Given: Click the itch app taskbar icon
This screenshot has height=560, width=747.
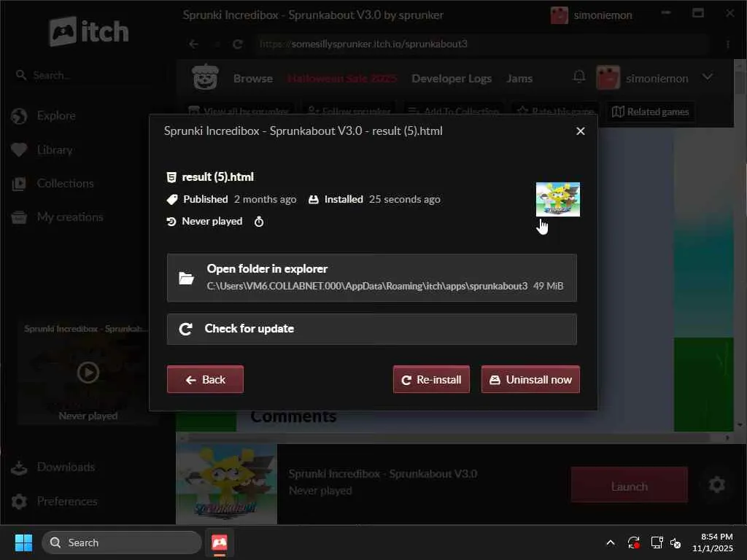Looking at the screenshot, I should pyautogui.click(x=219, y=542).
